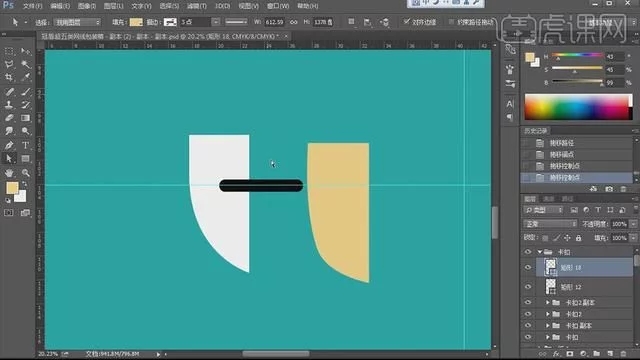Select the Clone Stamp tool
Image resolution: width=640 pixels, height=360 pixels.
pos(9,104)
